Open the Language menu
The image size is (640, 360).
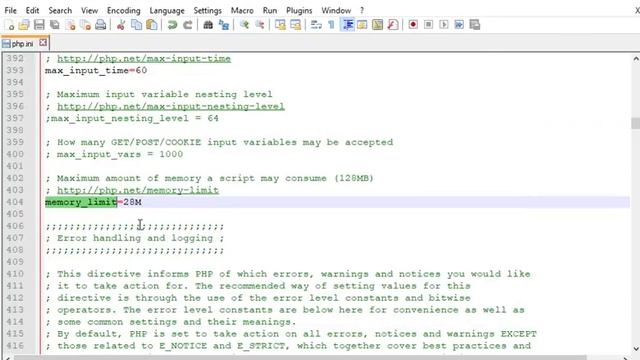point(167,10)
